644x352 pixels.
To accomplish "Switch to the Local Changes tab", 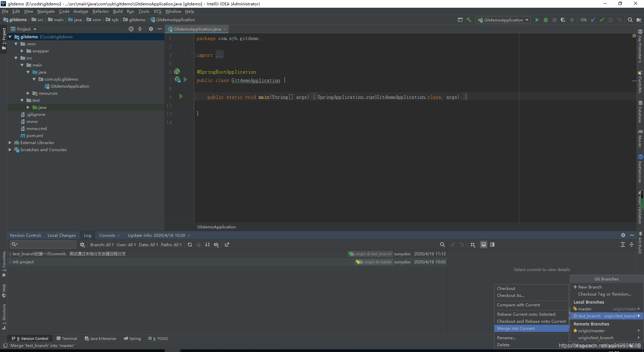I will [x=62, y=235].
